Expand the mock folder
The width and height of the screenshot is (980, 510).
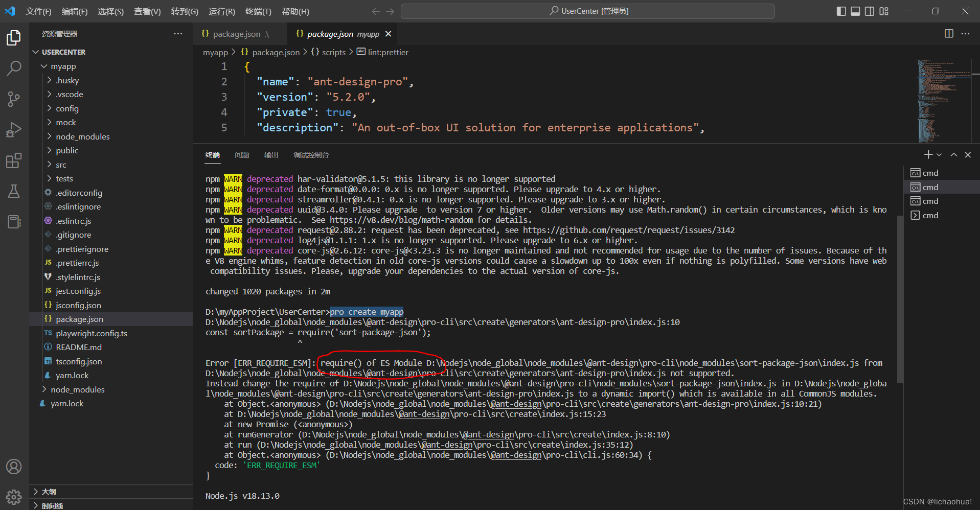click(x=111, y=123)
